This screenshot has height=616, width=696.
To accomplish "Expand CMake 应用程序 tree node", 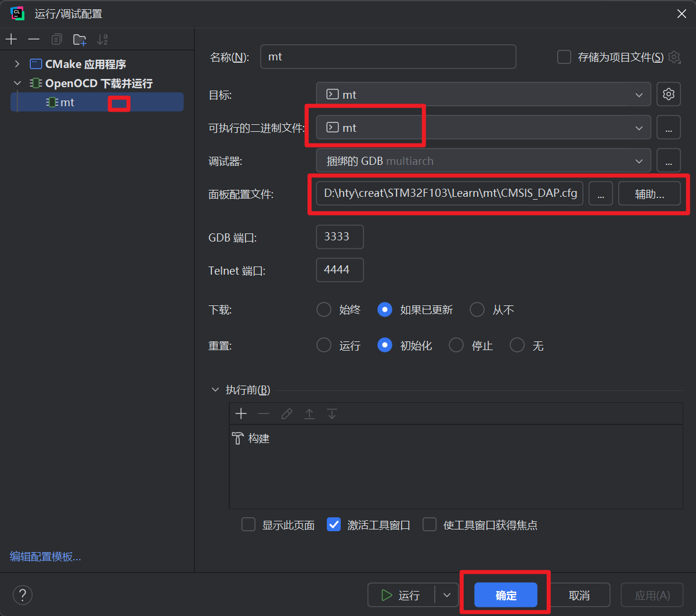I will point(17,64).
